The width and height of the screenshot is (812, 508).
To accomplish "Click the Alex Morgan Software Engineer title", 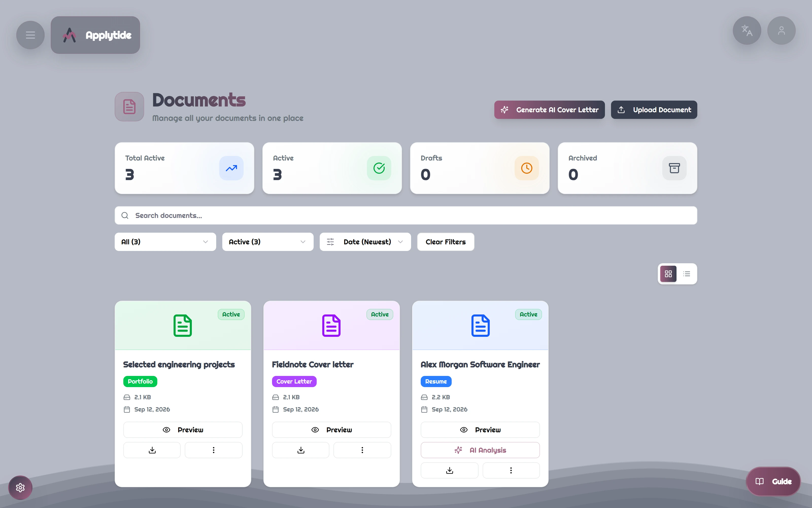I will pyautogui.click(x=480, y=364).
